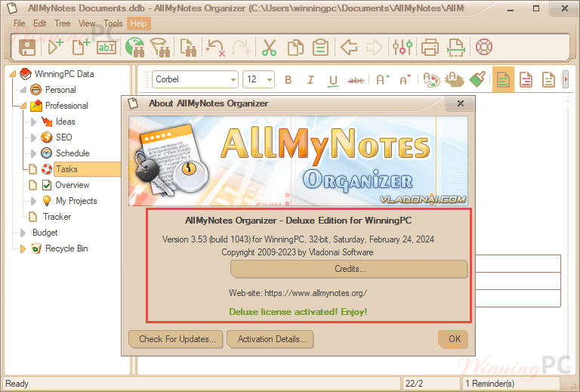Expand the Schedule node
580x392 pixels.
(34, 153)
